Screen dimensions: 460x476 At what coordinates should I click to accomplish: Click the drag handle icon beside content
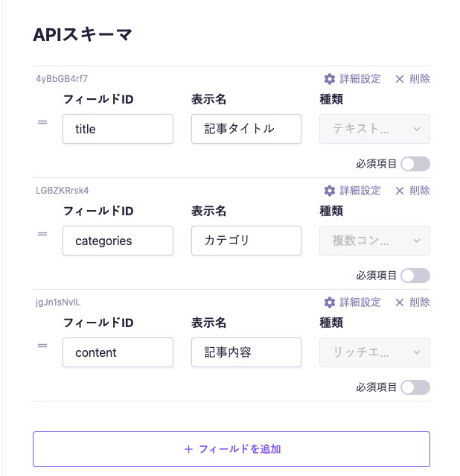tap(42, 346)
